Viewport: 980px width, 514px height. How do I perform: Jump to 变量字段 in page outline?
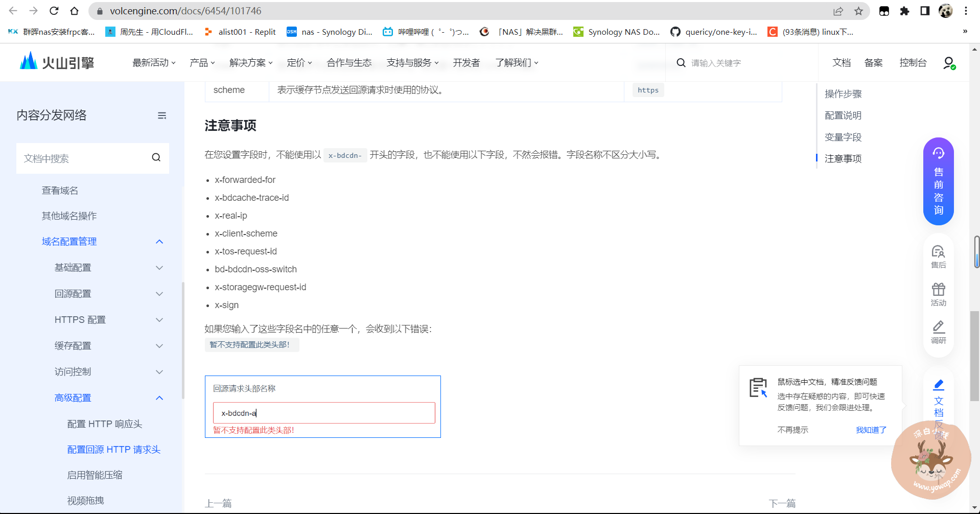tap(843, 137)
